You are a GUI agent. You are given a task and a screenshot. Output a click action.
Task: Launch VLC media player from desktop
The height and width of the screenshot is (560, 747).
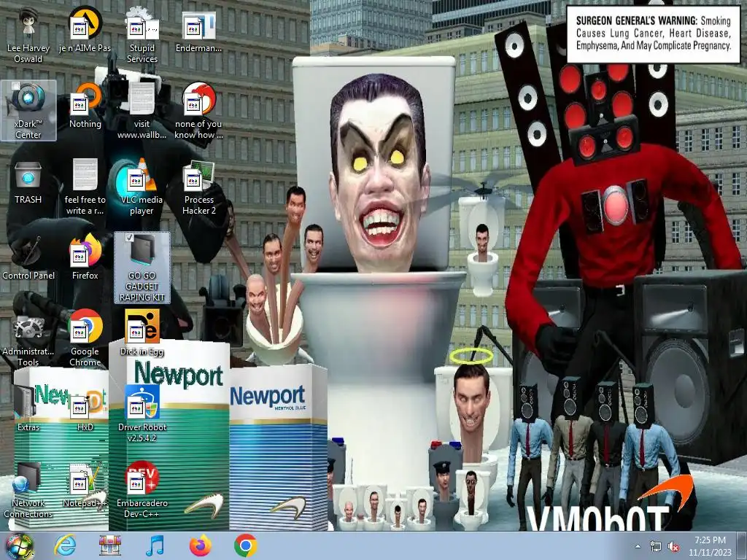(142, 187)
